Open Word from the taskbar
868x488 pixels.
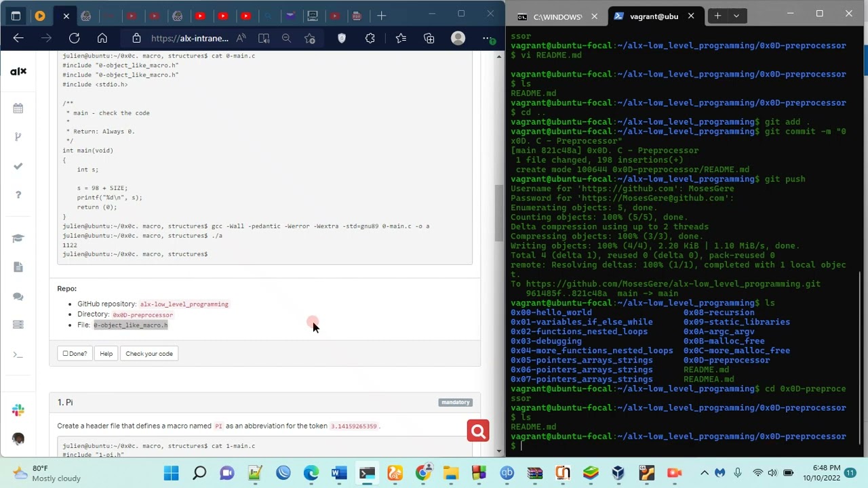339,473
